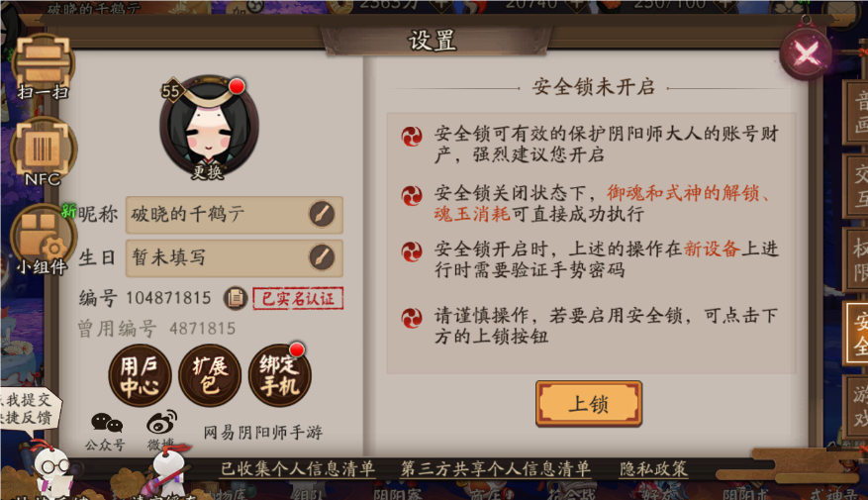
Task: Open the NFC icon
Action: coord(43,152)
